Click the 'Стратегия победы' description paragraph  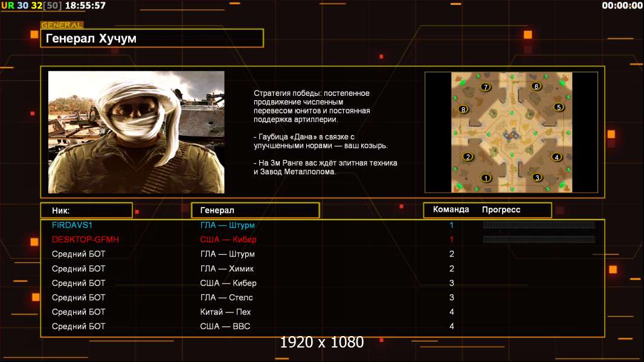pos(312,106)
